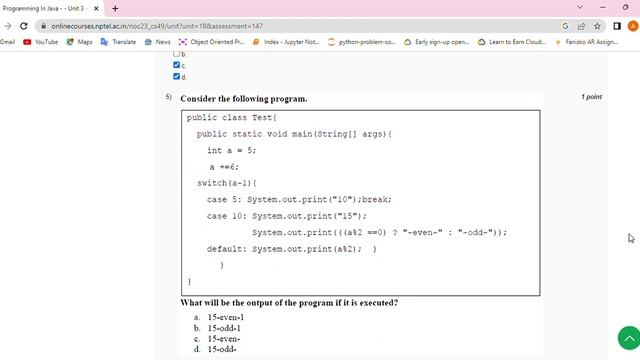Screen dimensions: 640x360
Task: Toggle the browser side panel
Action: (x=617, y=26)
